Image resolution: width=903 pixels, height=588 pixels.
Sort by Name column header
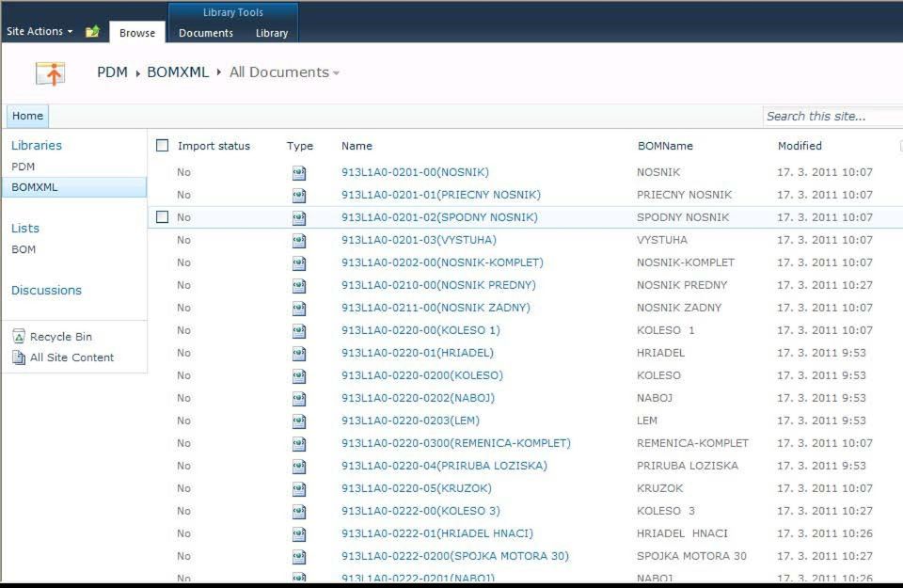pyautogui.click(x=356, y=146)
